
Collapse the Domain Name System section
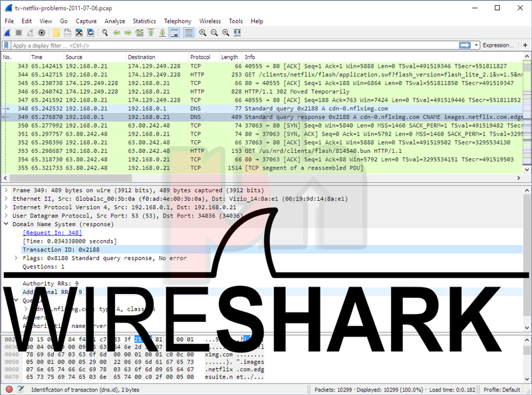click(6, 224)
